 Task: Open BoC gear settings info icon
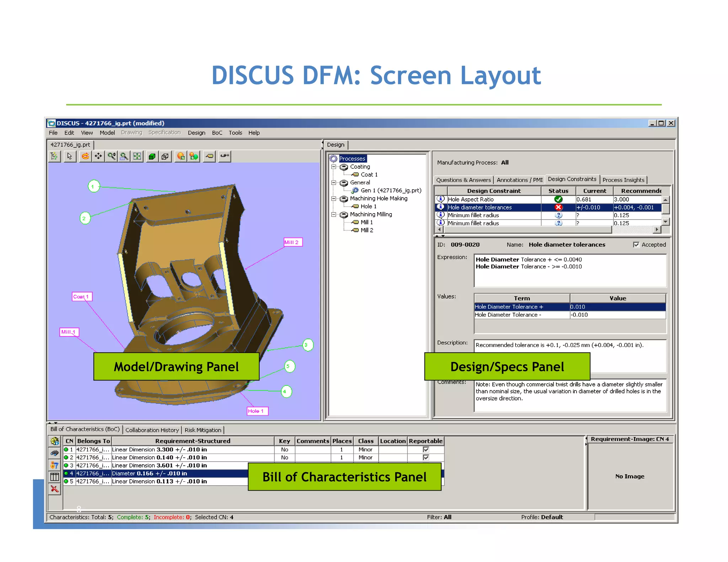point(55,441)
